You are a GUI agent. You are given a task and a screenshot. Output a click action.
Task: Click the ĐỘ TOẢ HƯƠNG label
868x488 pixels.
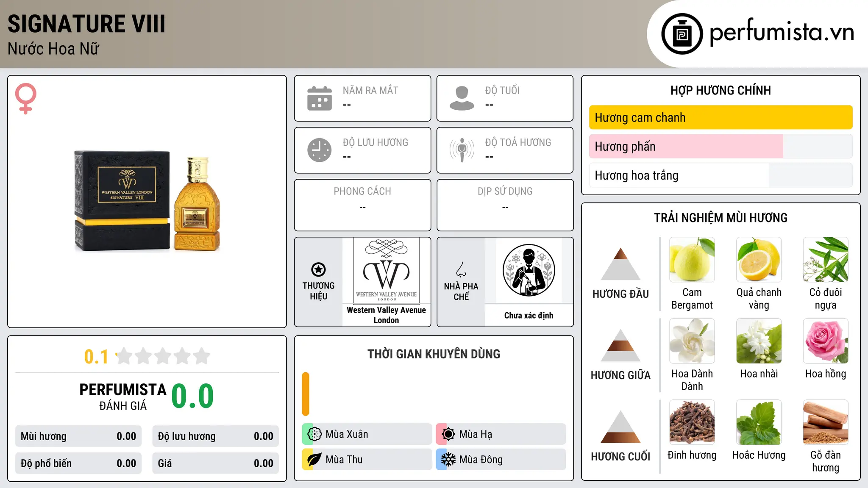pos(518,142)
